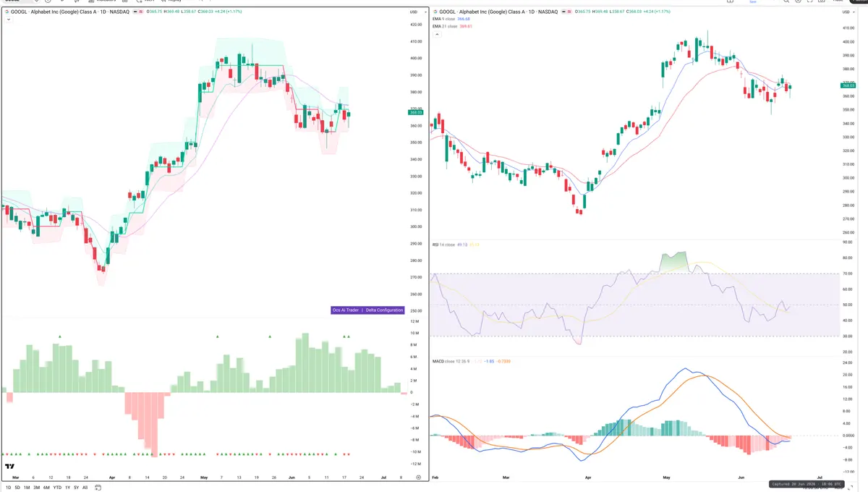This screenshot has width=868, height=492.
Task: Set time range to YTD
Action: (57, 488)
